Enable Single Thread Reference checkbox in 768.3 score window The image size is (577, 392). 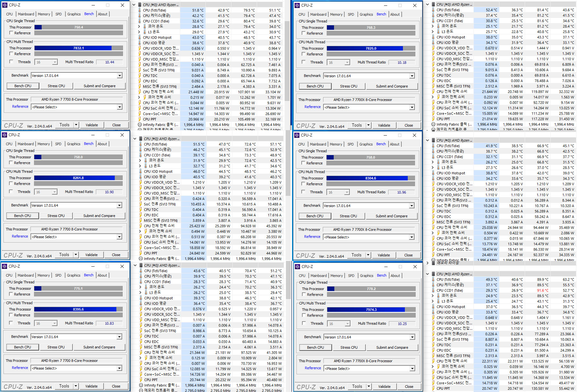point(304,33)
